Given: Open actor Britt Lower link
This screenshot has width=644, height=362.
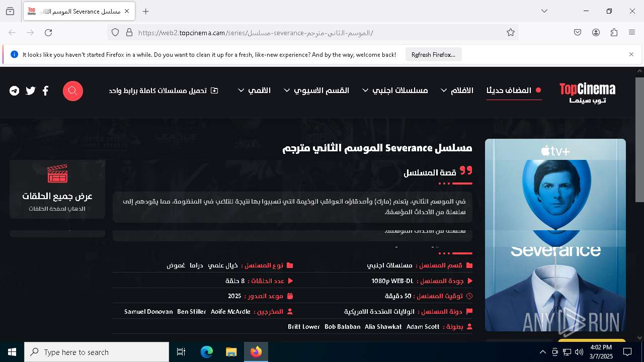Looking at the screenshot, I should click(x=304, y=327).
